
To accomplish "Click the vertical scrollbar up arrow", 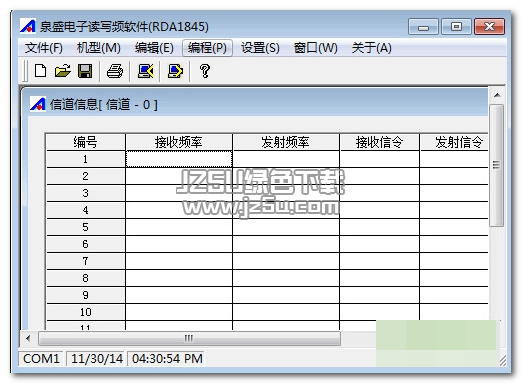I will coord(497,95).
